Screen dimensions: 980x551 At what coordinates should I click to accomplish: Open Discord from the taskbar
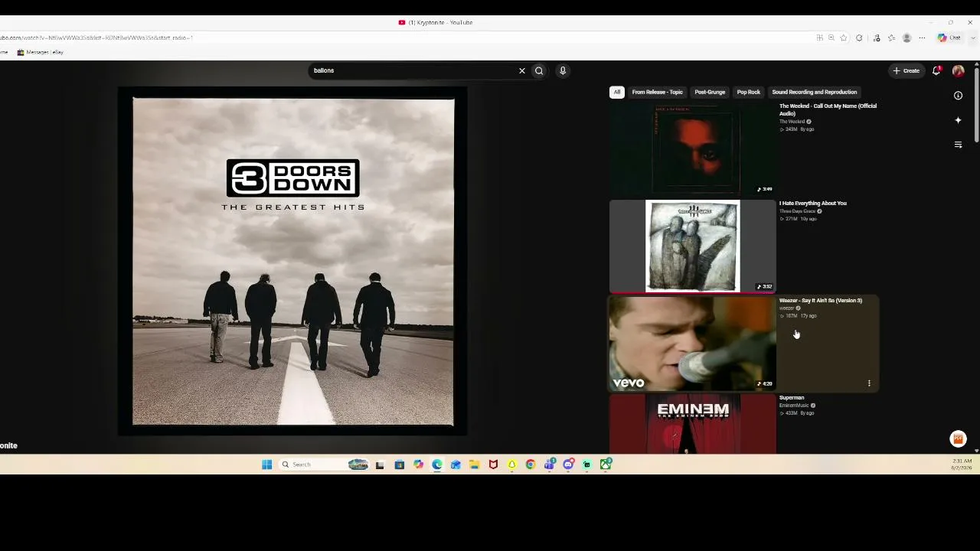(568, 465)
